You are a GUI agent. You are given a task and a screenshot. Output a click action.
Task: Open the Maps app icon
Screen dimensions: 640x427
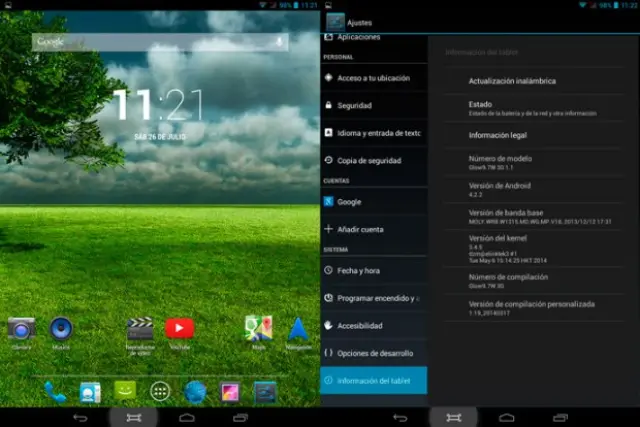pos(259,328)
